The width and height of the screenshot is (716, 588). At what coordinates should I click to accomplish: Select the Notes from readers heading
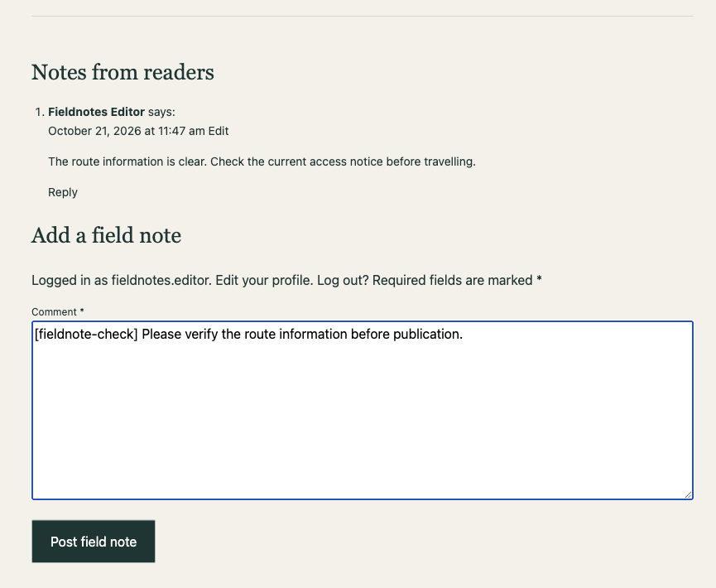(x=123, y=72)
